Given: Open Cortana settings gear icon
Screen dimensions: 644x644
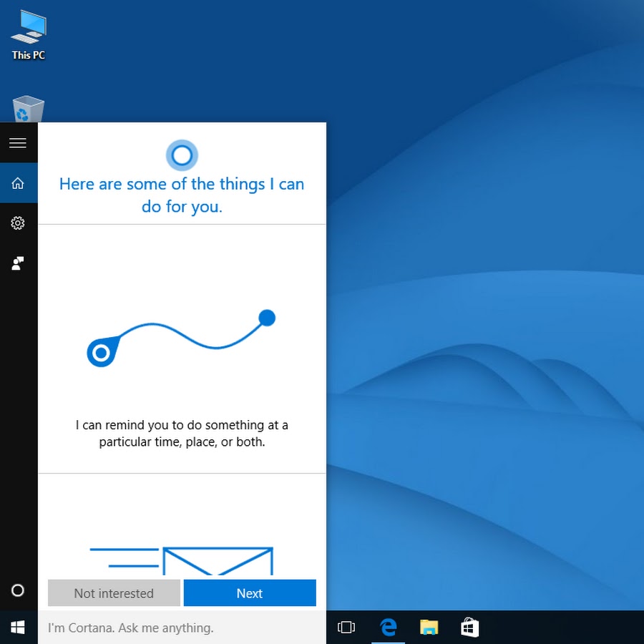Looking at the screenshot, I should coord(18,223).
